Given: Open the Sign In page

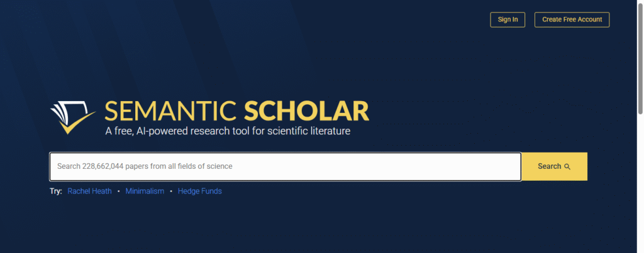Looking at the screenshot, I should pos(508,19).
